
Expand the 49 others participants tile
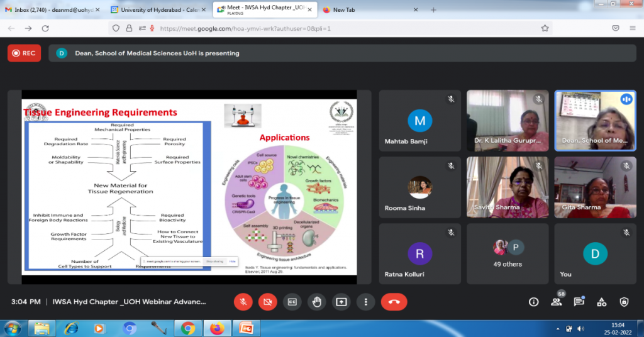507,253
